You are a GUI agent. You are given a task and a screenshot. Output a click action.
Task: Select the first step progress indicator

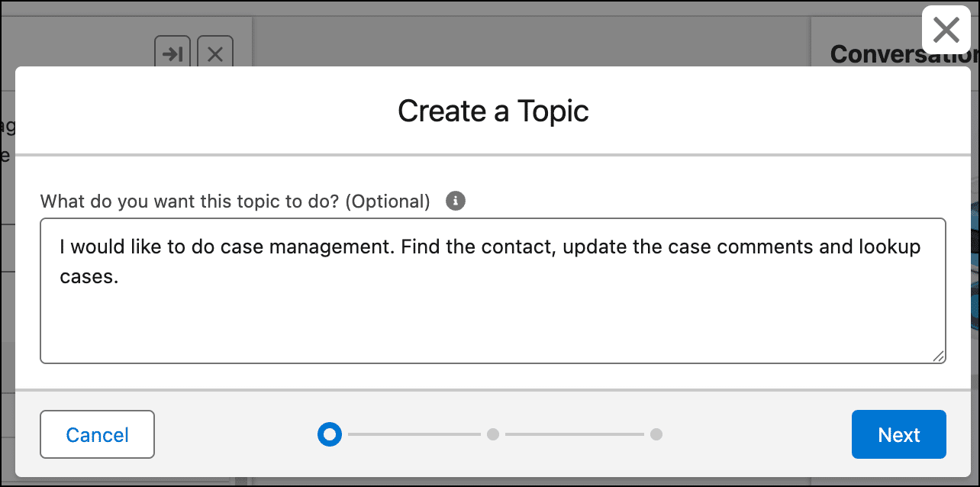330,434
